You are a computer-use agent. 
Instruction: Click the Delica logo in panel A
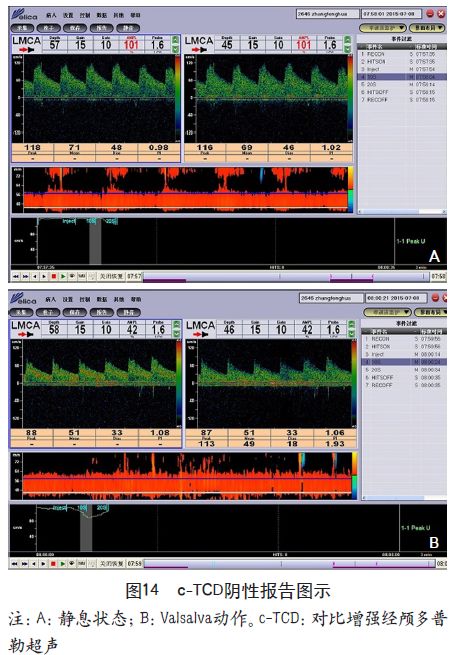coord(24,16)
